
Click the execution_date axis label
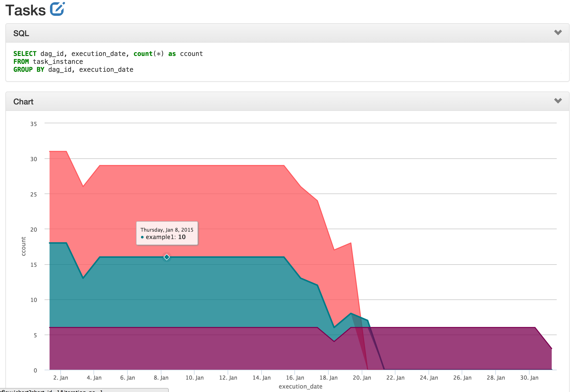[x=300, y=386]
